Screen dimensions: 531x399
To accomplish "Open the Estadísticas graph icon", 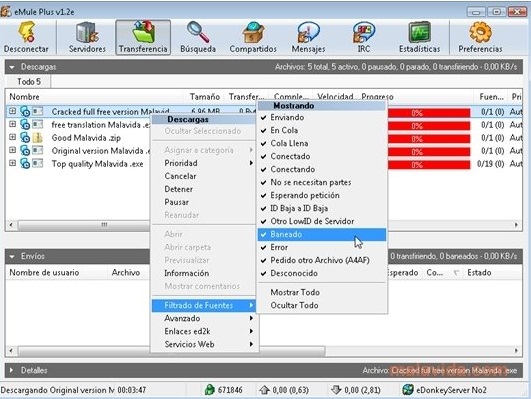I will point(419,32).
